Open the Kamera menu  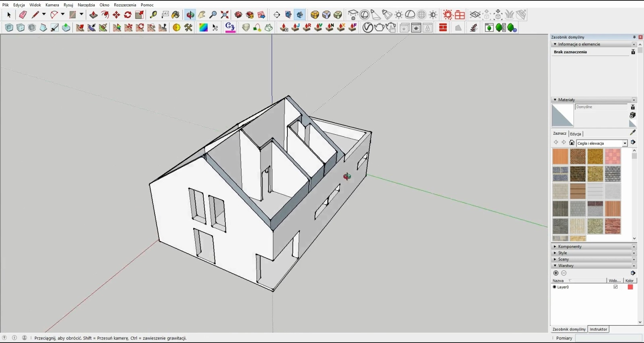(x=52, y=5)
